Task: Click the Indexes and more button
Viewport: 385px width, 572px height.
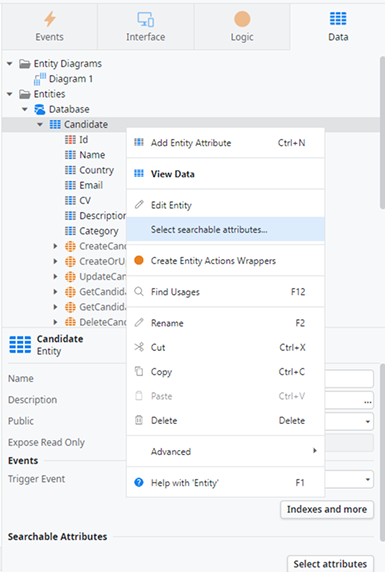Action: (327, 509)
